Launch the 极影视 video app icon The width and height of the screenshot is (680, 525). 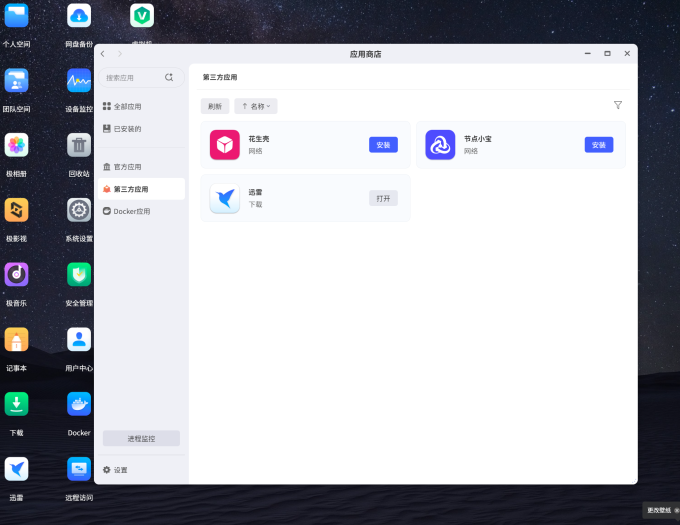[x=16, y=210]
